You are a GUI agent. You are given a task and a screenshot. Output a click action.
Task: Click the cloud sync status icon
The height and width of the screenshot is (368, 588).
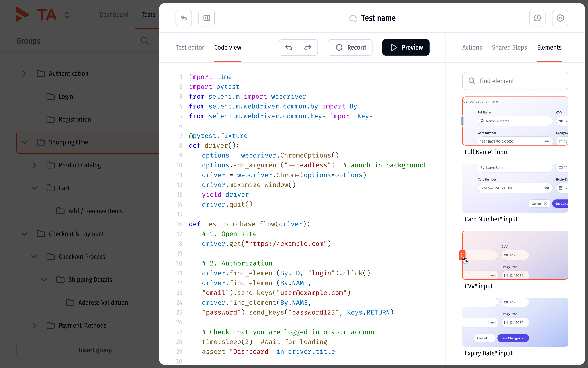(x=353, y=18)
